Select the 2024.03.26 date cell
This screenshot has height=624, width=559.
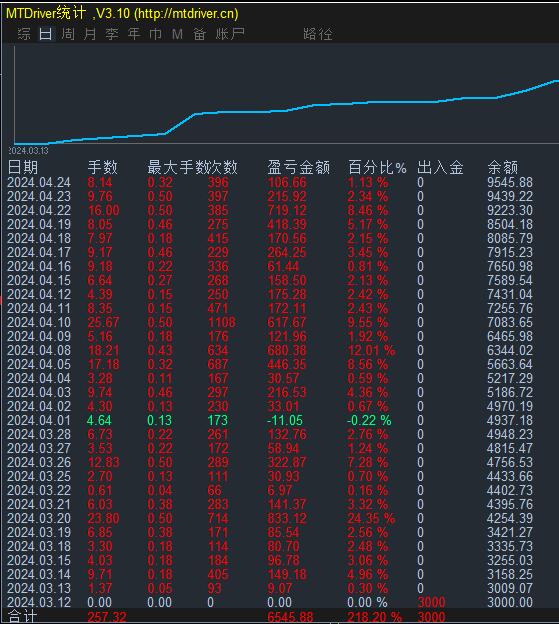coord(39,462)
